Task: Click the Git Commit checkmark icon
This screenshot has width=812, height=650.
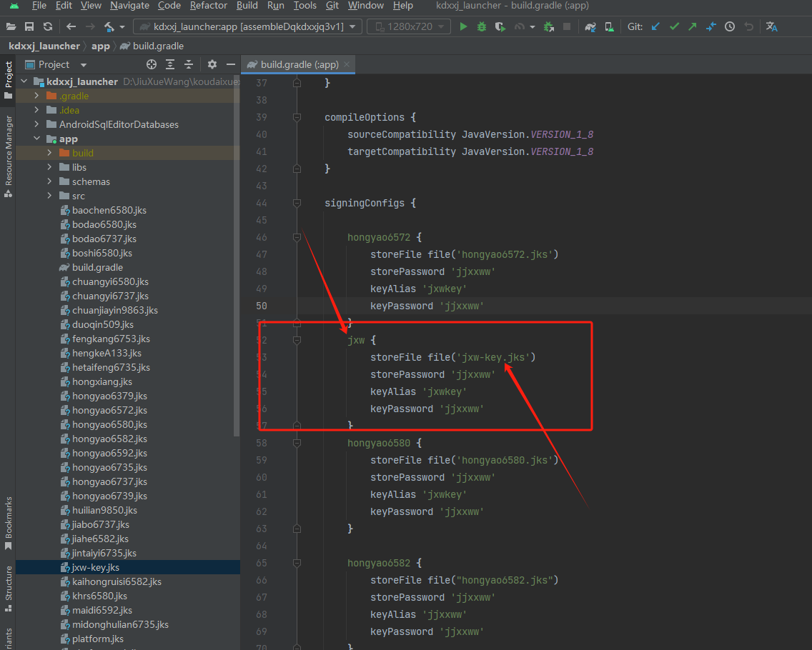Action: tap(674, 26)
